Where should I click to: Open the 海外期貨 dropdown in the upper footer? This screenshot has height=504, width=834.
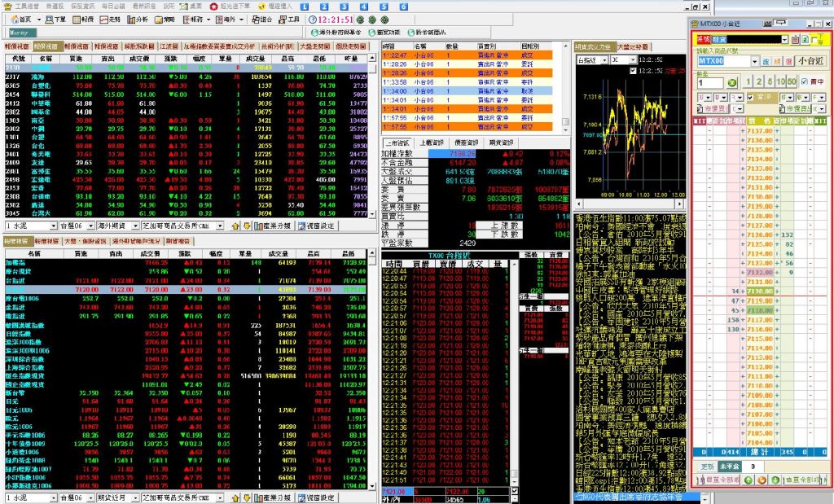click(135, 226)
